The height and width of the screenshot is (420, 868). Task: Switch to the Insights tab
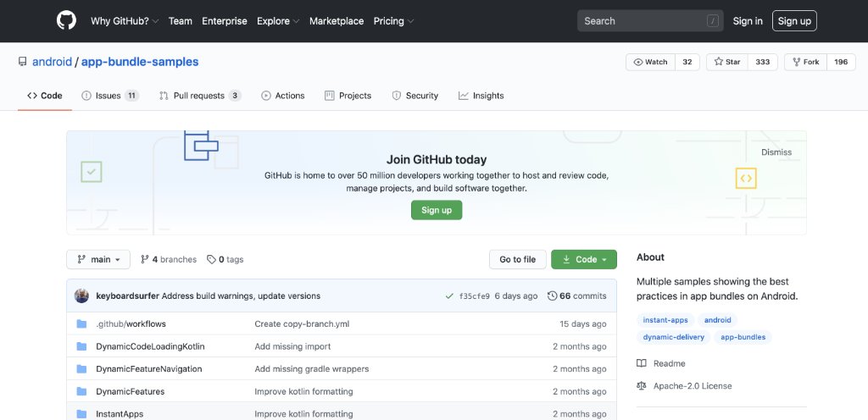tap(481, 96)
